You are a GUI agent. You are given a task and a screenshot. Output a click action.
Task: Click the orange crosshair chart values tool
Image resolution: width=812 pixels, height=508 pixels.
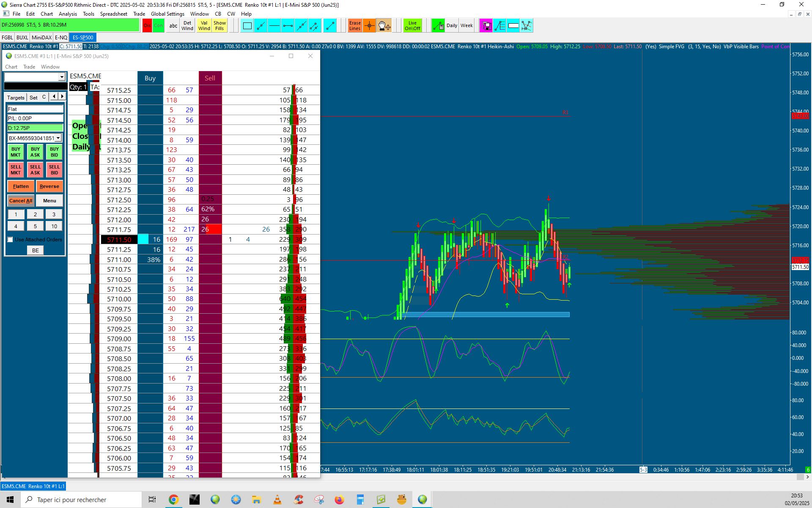pos(369,26)
